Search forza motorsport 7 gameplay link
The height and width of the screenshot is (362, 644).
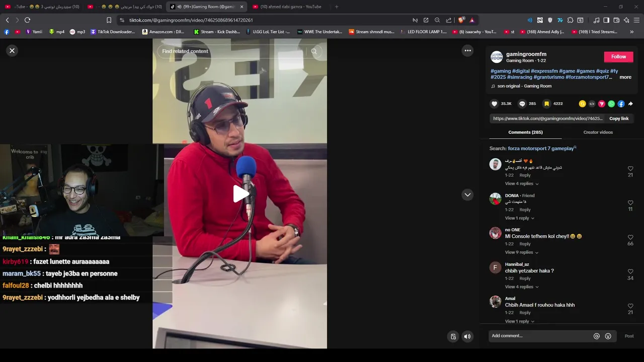[x=541, y=149]
